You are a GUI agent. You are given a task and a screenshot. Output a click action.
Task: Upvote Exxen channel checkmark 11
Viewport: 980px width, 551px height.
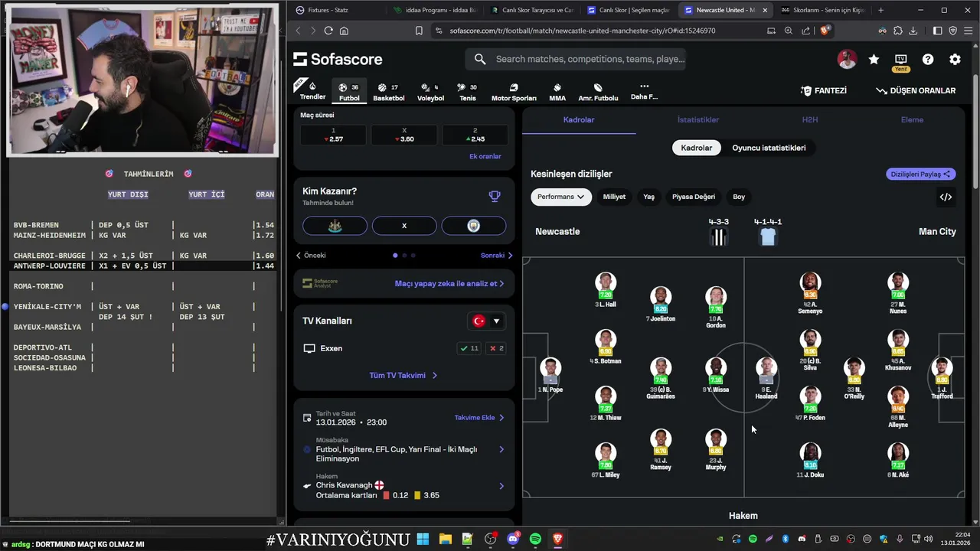click(x=469, y=348)
